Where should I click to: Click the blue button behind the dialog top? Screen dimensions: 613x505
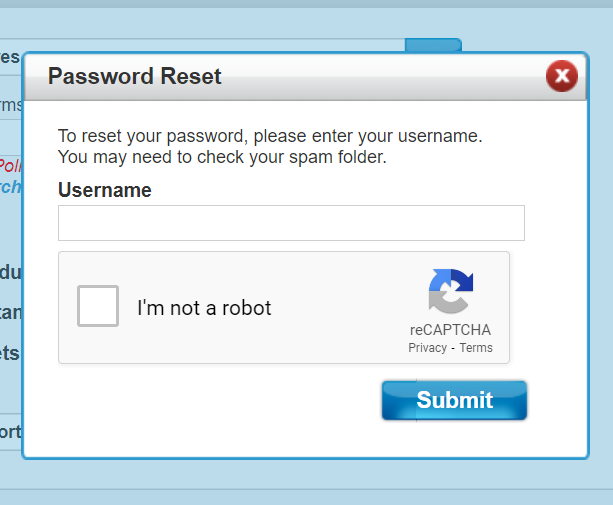(432, 44)
